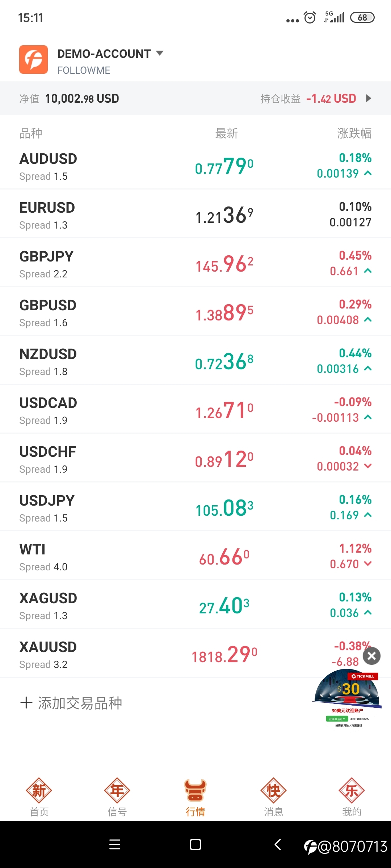
Task: Open the Tickmill $30 welcome banner
Action: [x=347, y=698]
